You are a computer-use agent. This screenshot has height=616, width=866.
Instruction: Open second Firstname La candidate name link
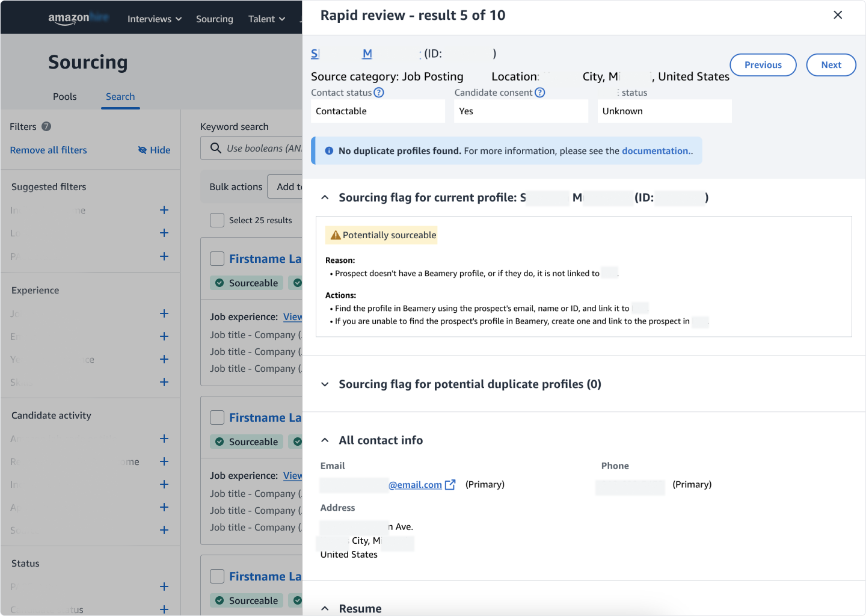[x=265, y=417]
